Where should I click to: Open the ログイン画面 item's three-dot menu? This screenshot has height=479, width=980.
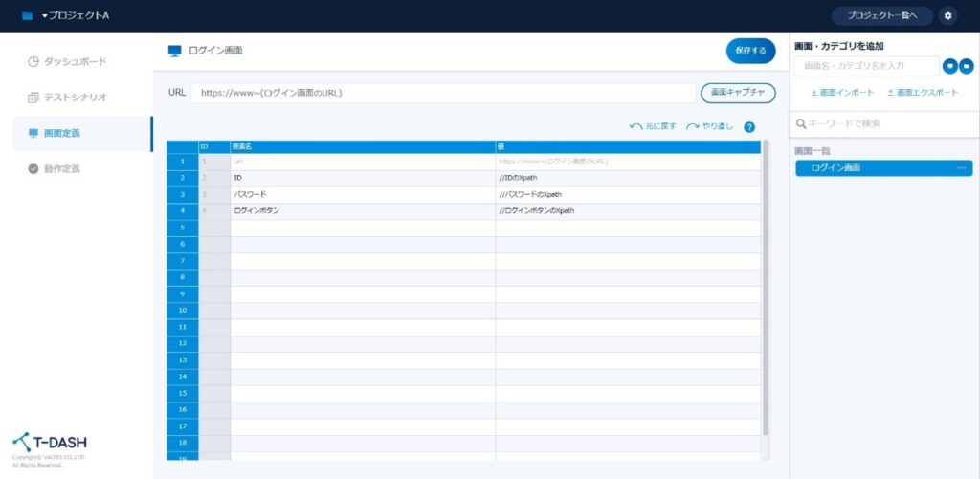coord(962,168)
